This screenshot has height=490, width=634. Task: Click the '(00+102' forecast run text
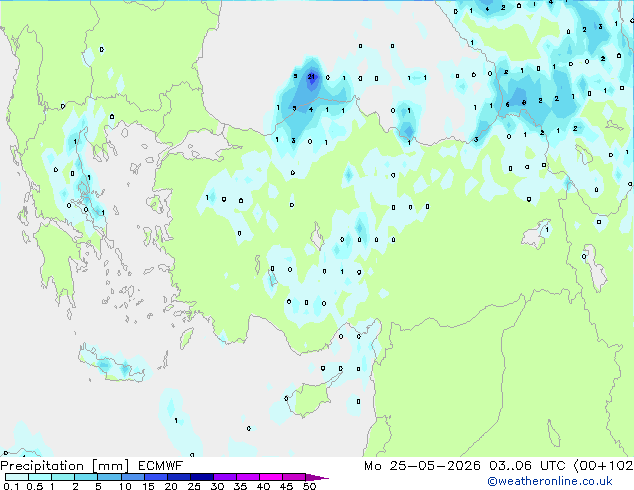pyautogui.click(x=603, y=466)
